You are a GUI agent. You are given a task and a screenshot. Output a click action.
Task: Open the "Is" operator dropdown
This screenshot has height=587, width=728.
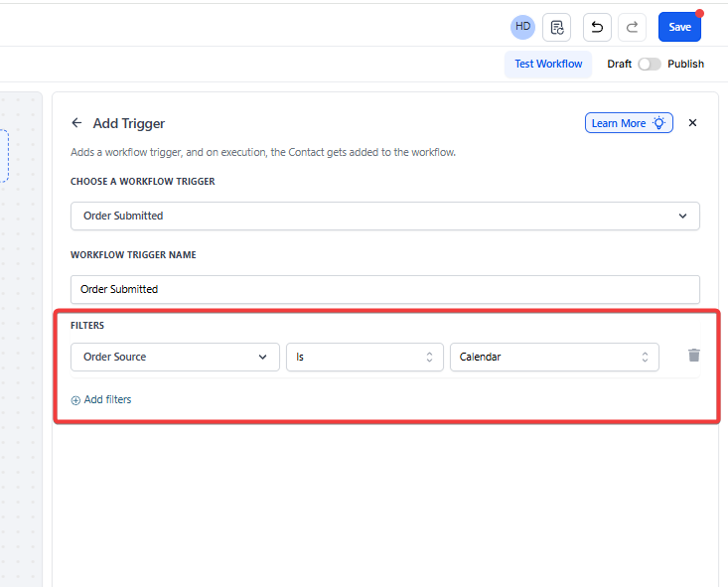(x=364, y=357)
